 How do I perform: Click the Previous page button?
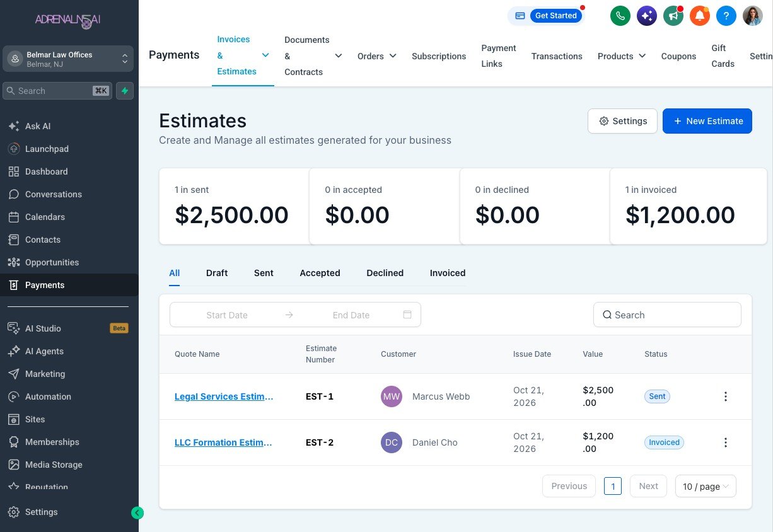point(569,486)
